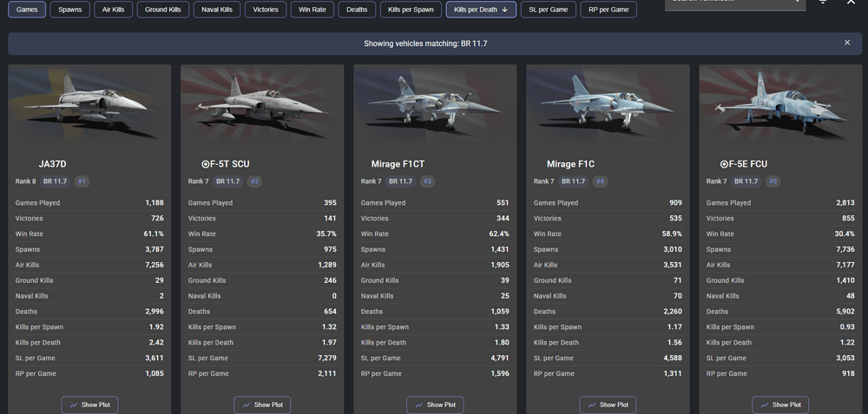Select the Mirage F1CT vehicle name
Image resolution: width=868 pixels, height=414 pixels.
click(398, 164)
